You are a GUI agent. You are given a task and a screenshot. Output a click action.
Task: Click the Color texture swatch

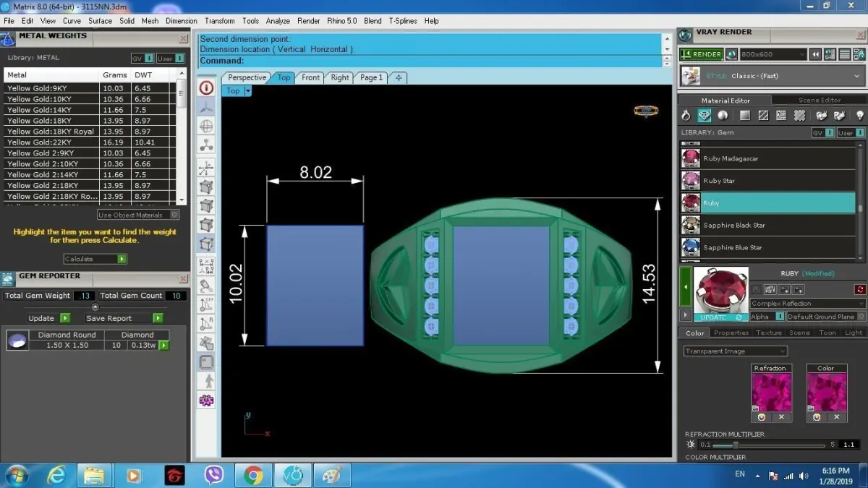tap(826, 393)
